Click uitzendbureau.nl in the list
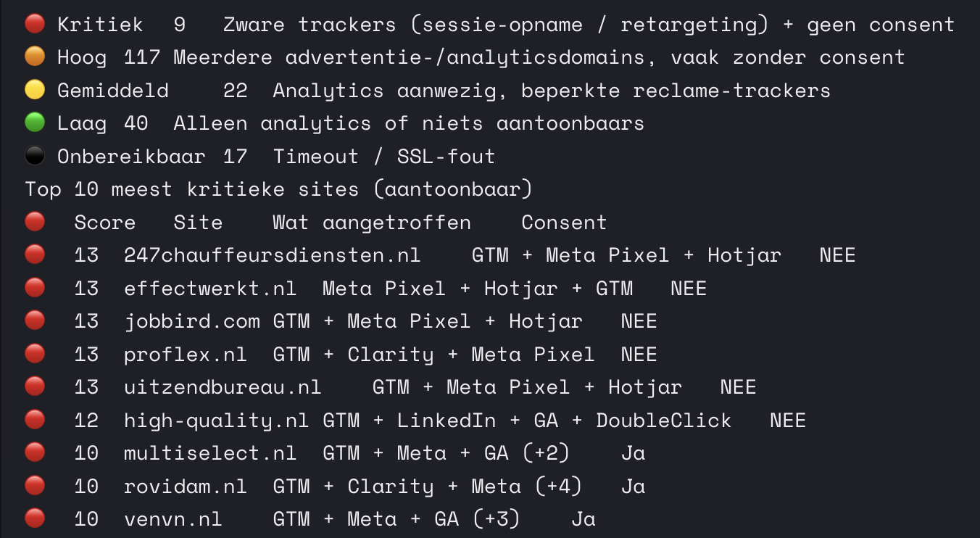The height and width of the screenshot is (538, 980). [223, 387]
